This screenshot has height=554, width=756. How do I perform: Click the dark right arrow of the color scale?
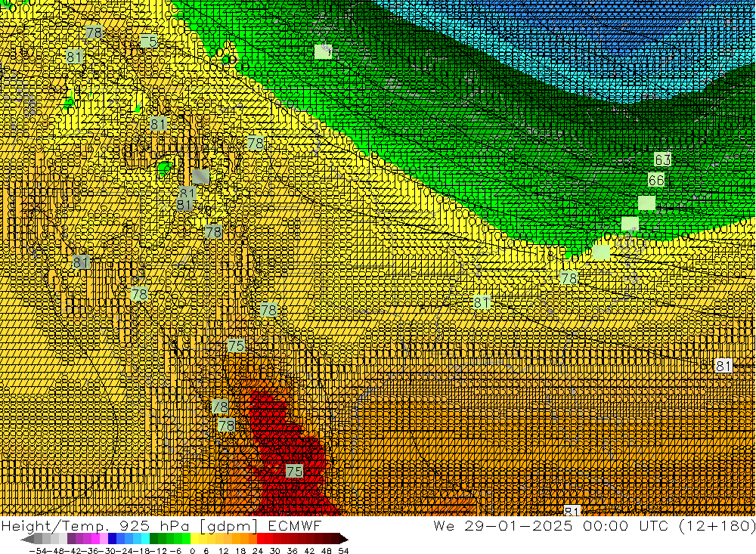344,539
